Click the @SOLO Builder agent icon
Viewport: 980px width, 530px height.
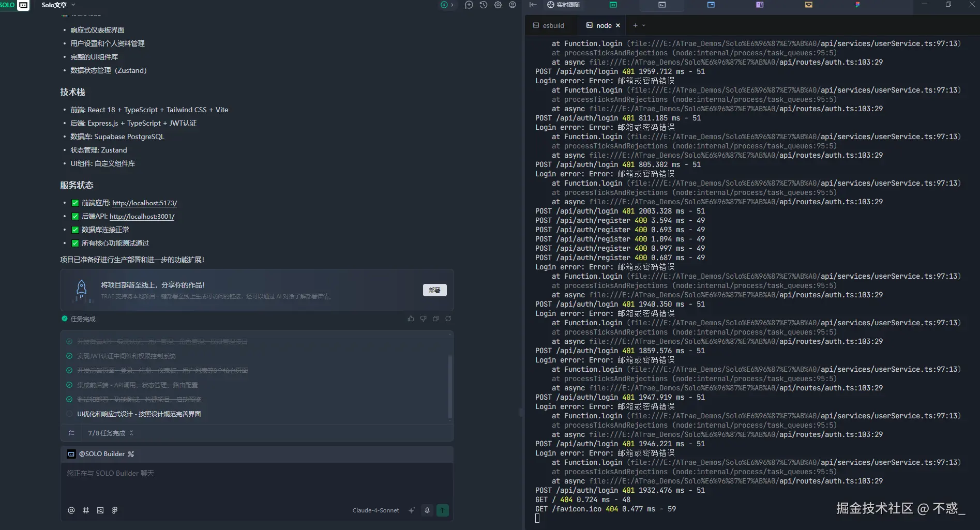tap(71, 454)
